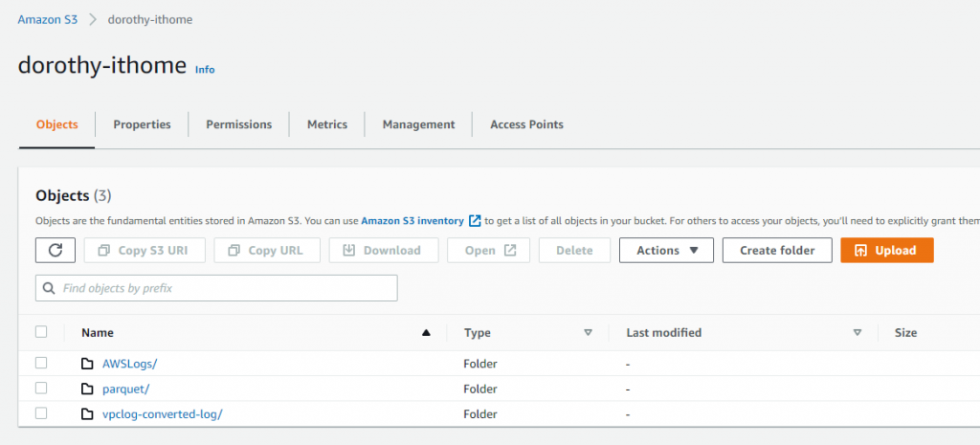Open the Management tab

[419, 124]
